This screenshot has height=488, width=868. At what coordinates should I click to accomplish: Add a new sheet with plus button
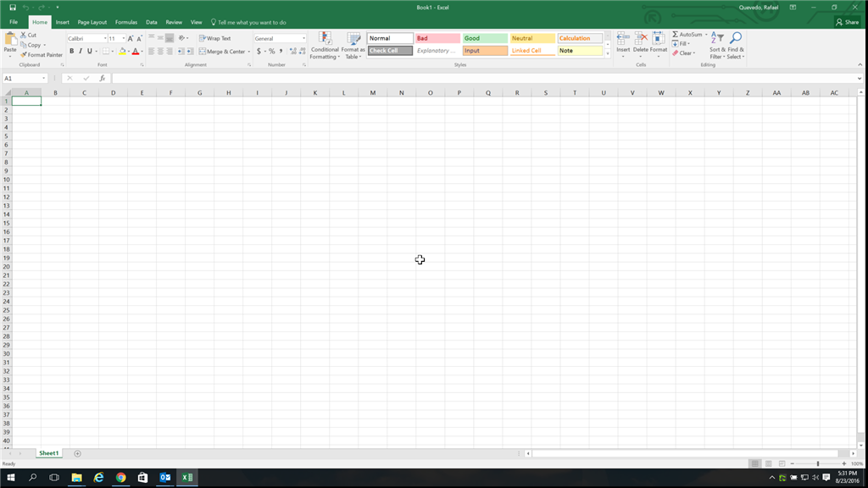point(77,453)
